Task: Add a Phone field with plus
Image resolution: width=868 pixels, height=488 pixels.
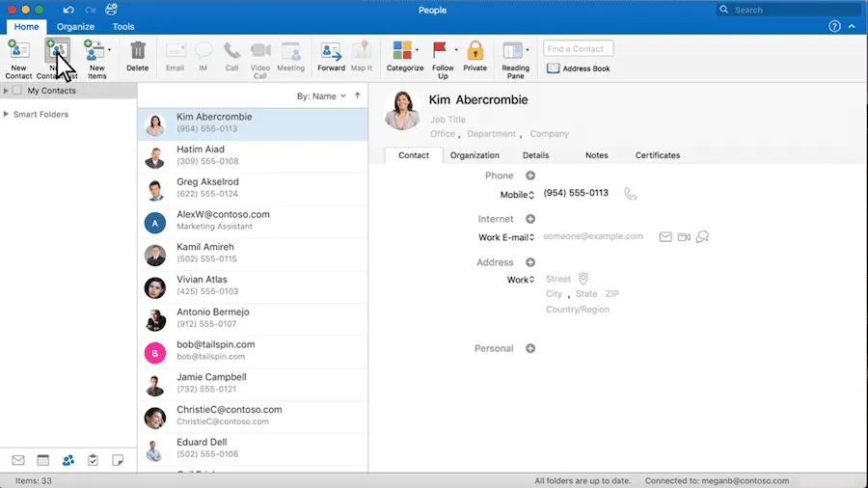Action: click(530, 176)
